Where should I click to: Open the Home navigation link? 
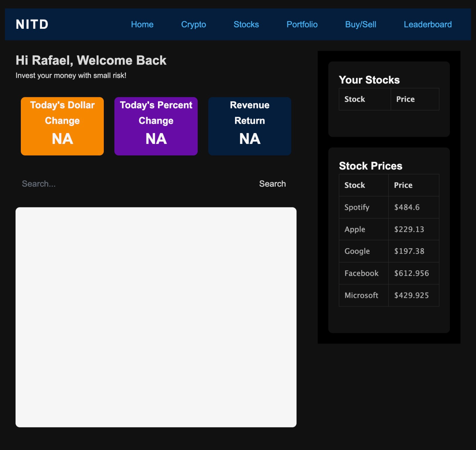tap(142, 24)
